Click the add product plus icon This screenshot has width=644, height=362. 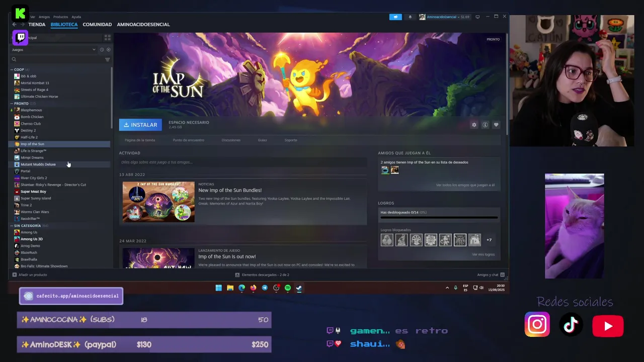tap(14, 275)
